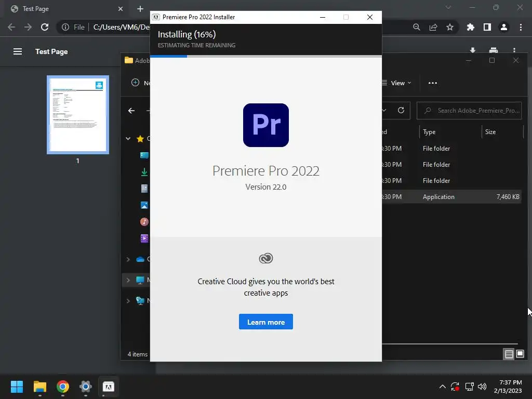This screenshot has height=399, width=532.
Task: Switch File Explorer to large thumbnails view
Action: point(520,354)
